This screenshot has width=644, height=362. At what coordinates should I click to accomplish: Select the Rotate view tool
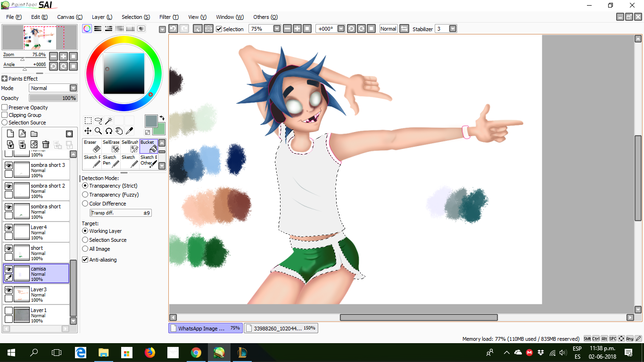pos(108,131)
